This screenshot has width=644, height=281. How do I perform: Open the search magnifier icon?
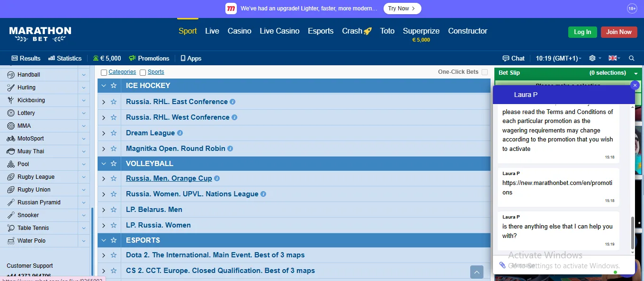pos(632,58)
